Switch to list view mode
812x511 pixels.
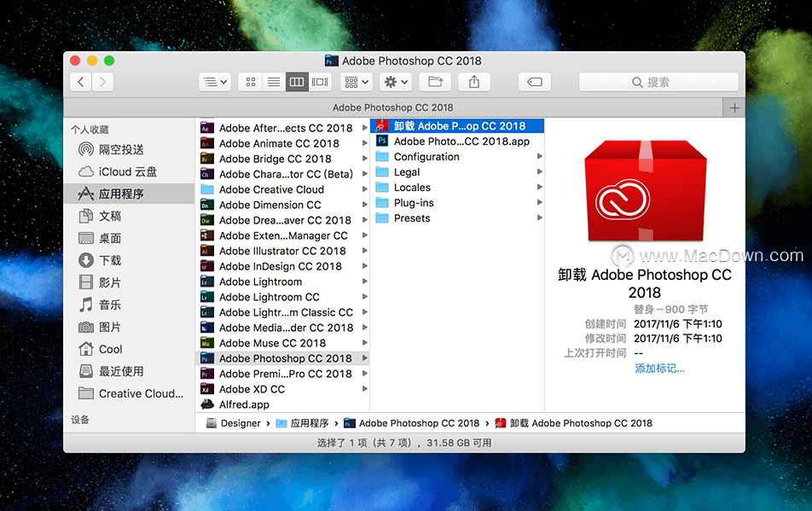(x=274, y=82)
